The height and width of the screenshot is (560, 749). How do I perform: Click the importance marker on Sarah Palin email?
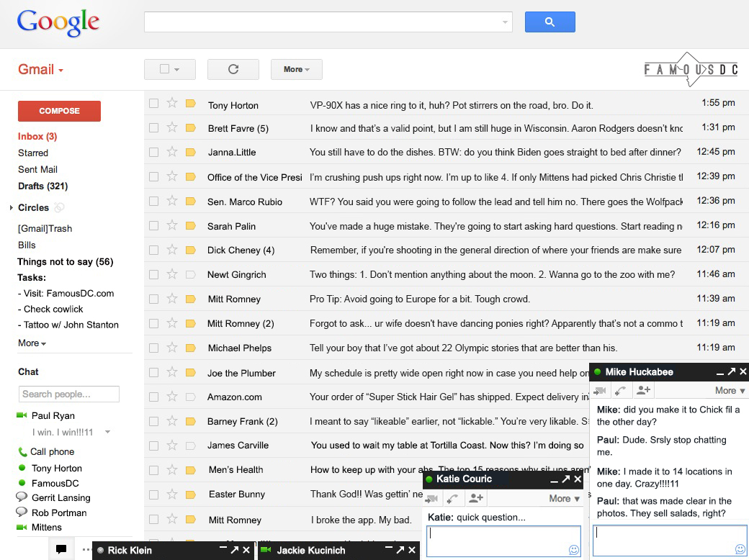(191, 225)
